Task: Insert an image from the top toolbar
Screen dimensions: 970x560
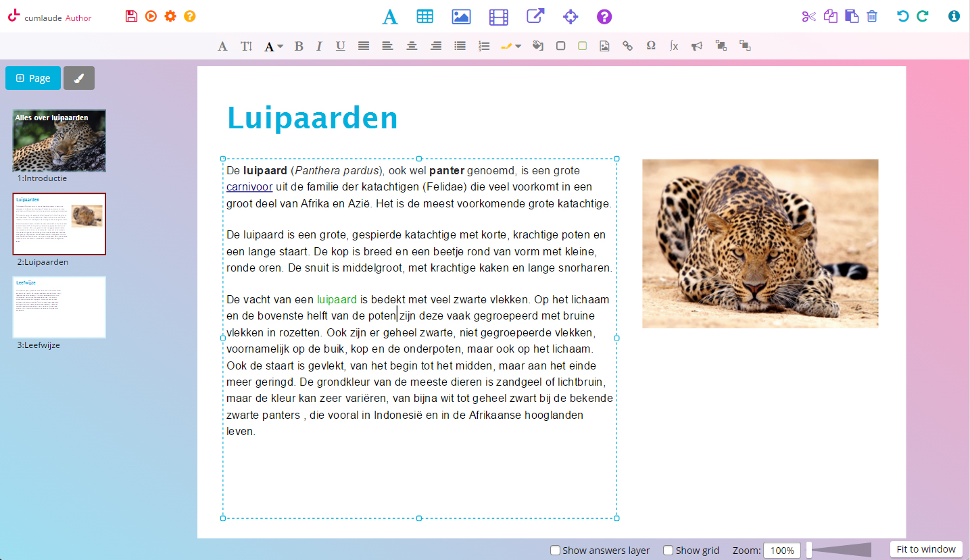Action: [x=461, y=17]
